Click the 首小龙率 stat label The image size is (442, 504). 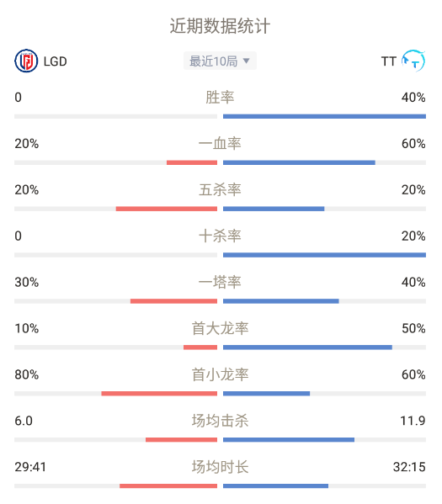(220, 374)
